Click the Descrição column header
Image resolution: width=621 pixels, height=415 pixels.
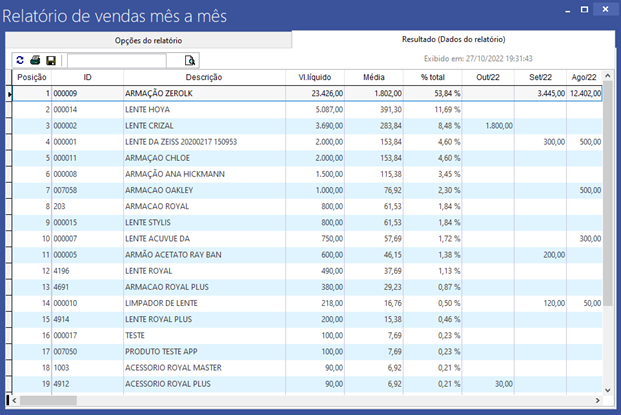[204, 77]
